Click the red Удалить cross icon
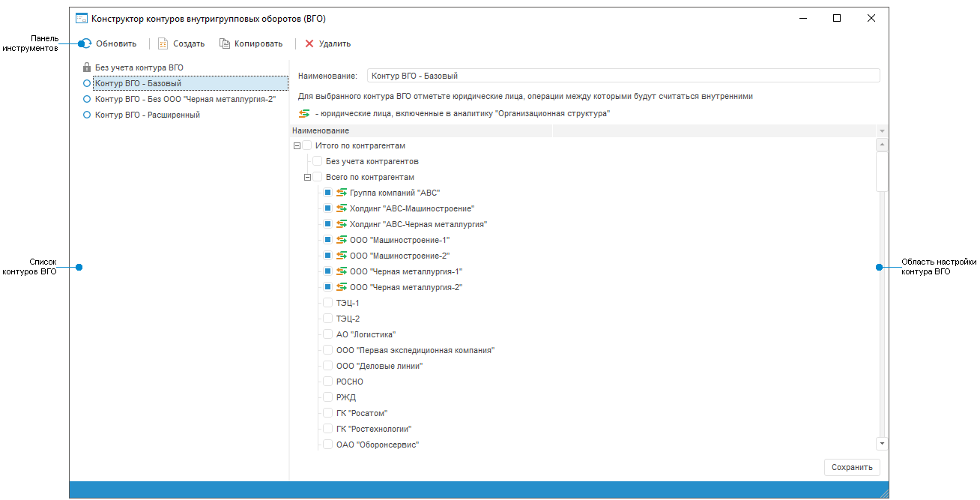This screenshot has height=500, width=980. pyautogui.click(x=309, y=43)
